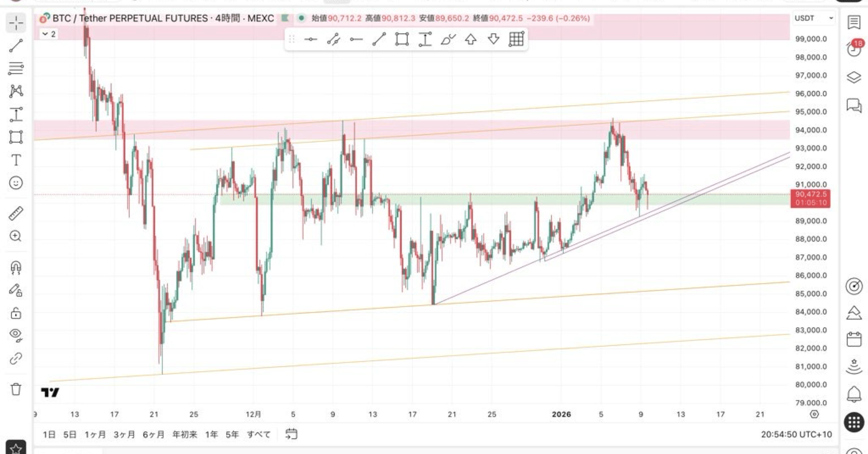The height and width of the screenshot is (454, 868).
Task: Expand the collapsed indicators legend
Action: pyautogui.click(x=49, y=34)
